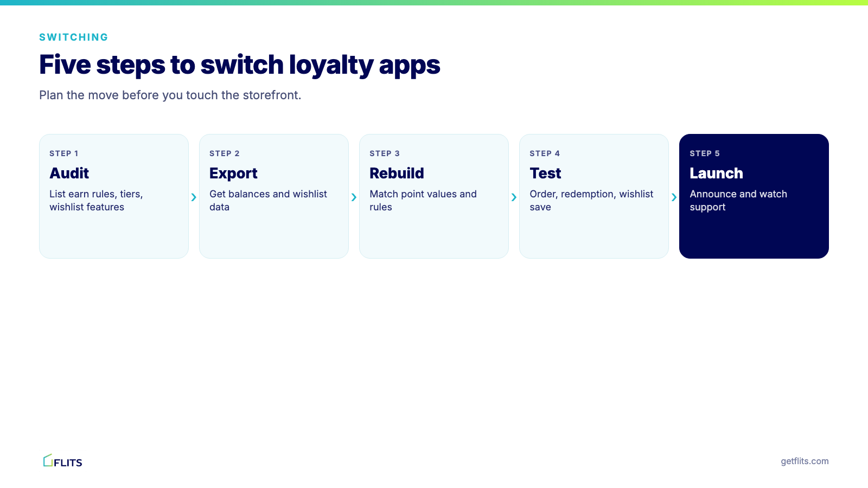Click the "STEP 1" label
The width and height of the screenshot is (868, 488).
tap(64, 153)
